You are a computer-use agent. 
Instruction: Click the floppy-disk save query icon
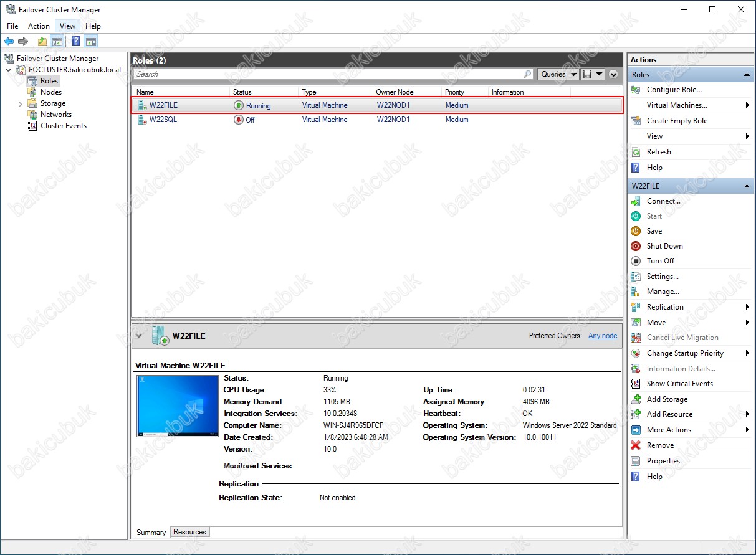tap(586, 74)
